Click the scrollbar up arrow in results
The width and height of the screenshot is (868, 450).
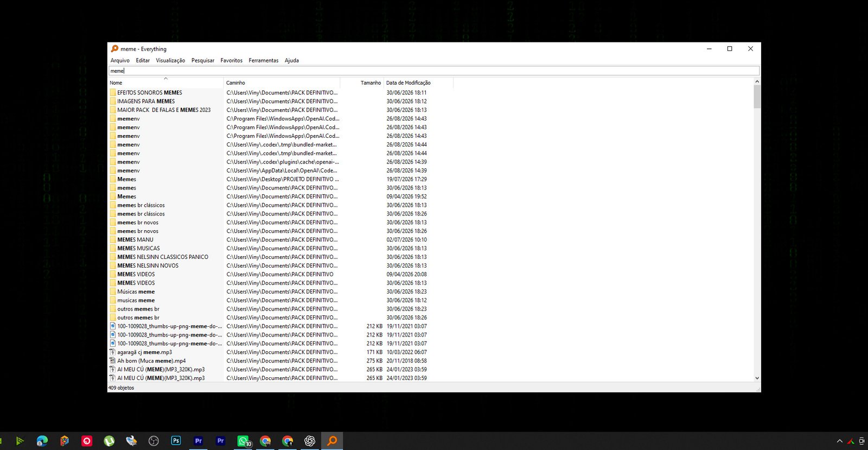757,81
